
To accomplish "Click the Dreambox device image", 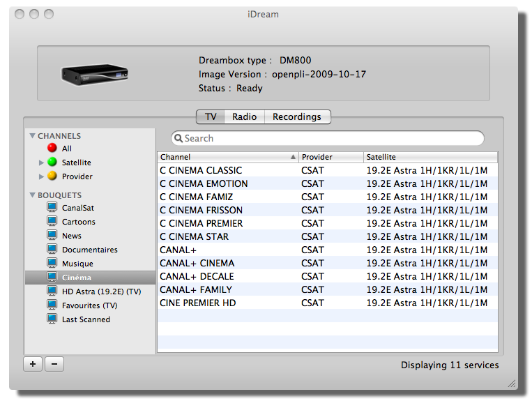I will 94,75.
